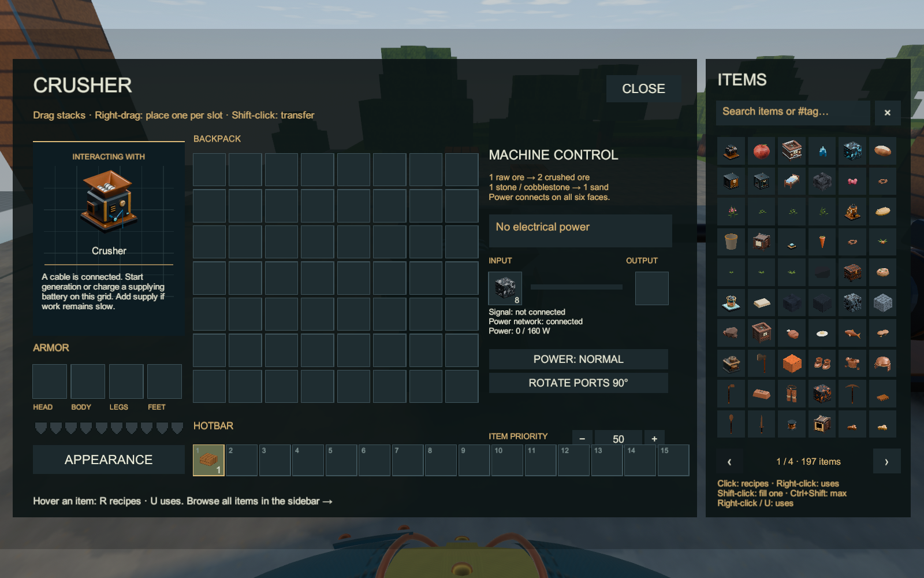Select the copper helmet item
The image size is (924, 578).
click(882, 363)
